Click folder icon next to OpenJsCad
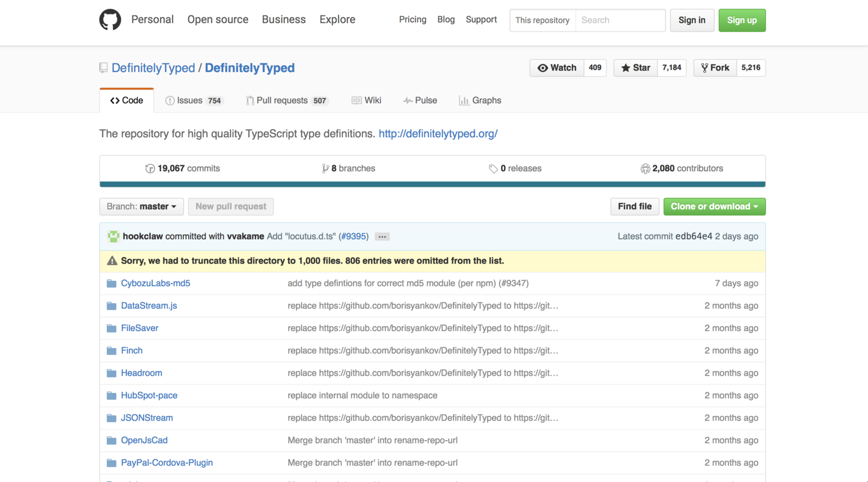Image resolution: width=868 pixels, height=482 pixels. 112,440
